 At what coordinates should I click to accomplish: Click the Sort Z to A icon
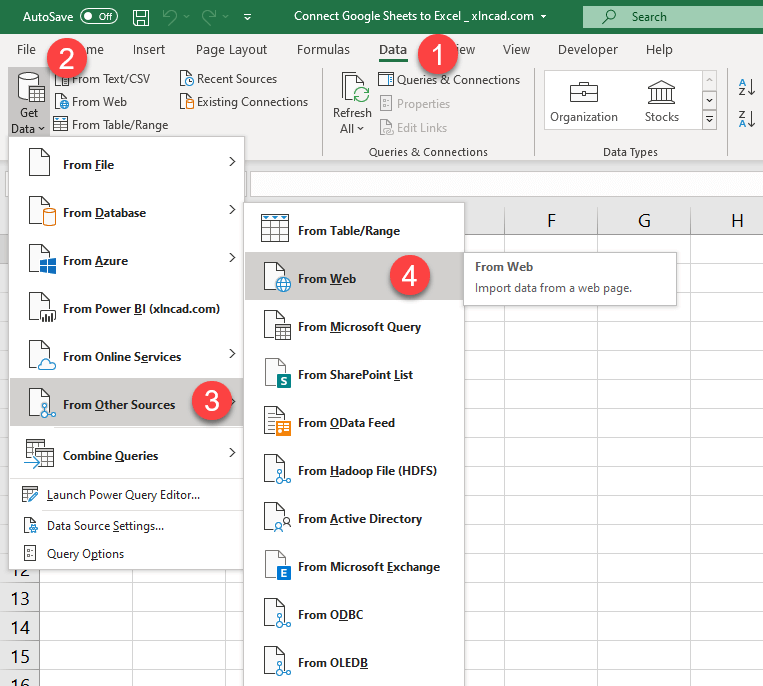click(747, 119)
